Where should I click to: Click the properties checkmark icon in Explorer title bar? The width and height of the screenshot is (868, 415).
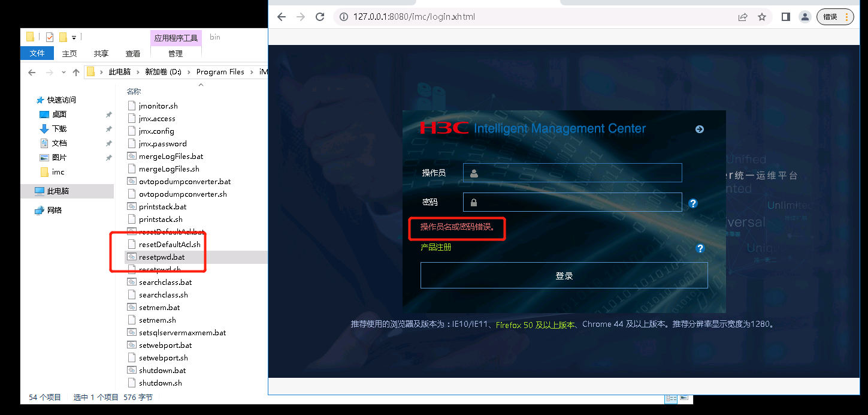49,37
